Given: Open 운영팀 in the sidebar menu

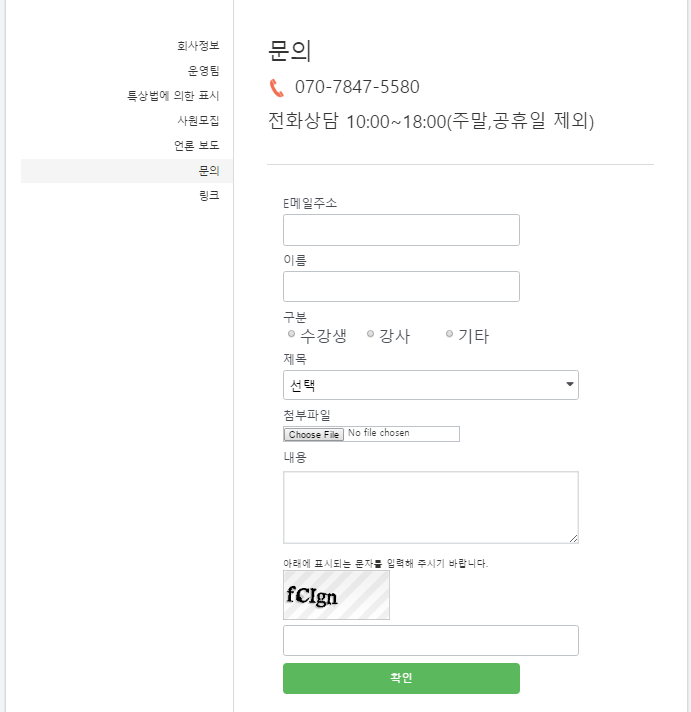Looking at the screenshot, I should point(204,70).
